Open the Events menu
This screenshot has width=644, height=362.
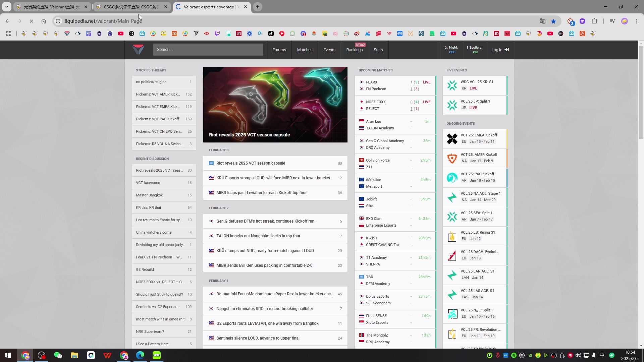pos(329,50)
